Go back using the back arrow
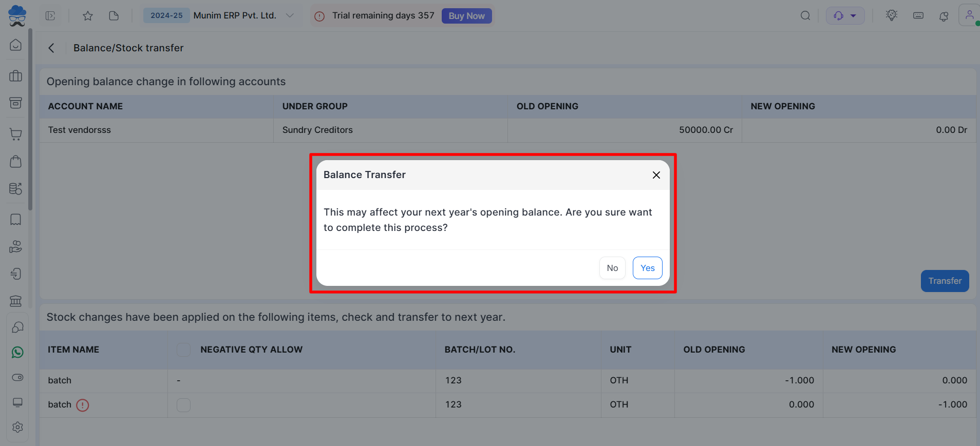980x446 pixels. click(x=51, y=48)
